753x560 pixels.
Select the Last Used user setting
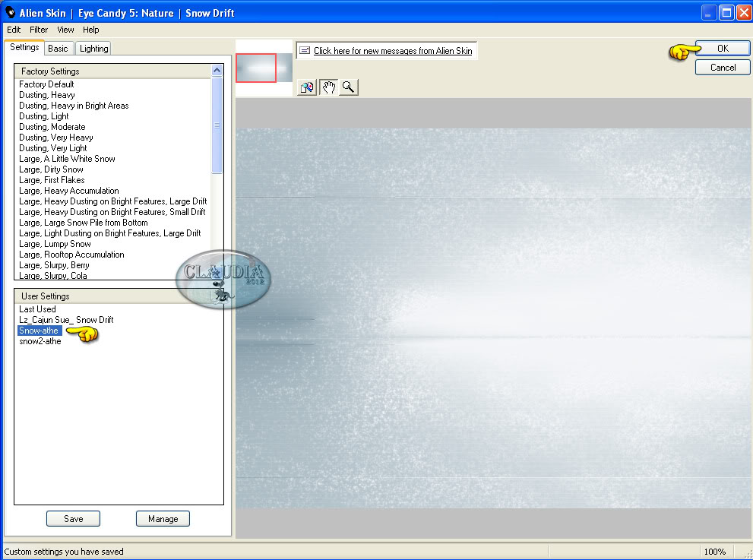click(x=37, y=308)
